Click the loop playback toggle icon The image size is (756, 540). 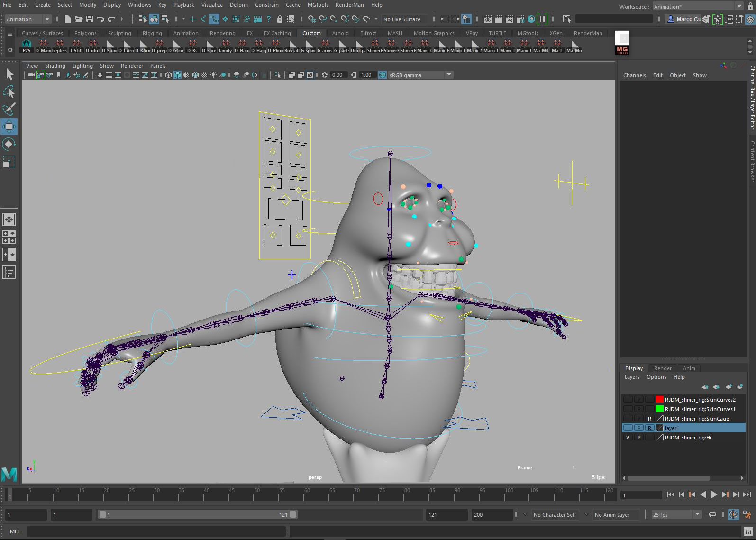712,514
